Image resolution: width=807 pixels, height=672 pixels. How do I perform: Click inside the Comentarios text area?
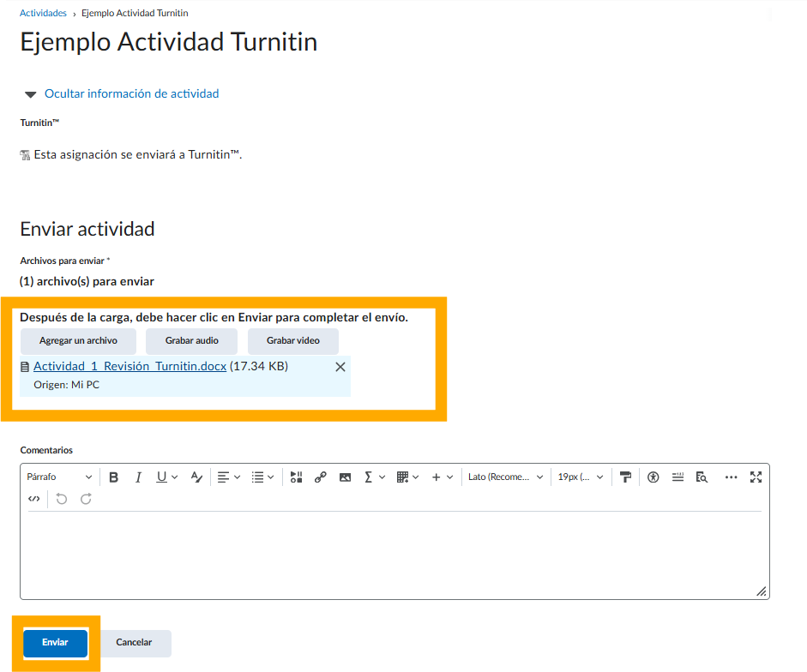(394, 553)
